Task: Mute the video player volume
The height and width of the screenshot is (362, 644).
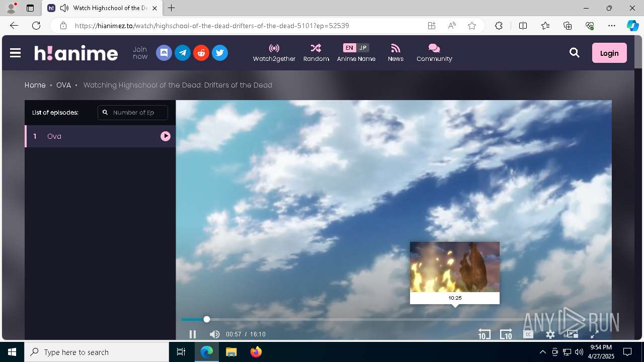Action: tap(214, 334)
